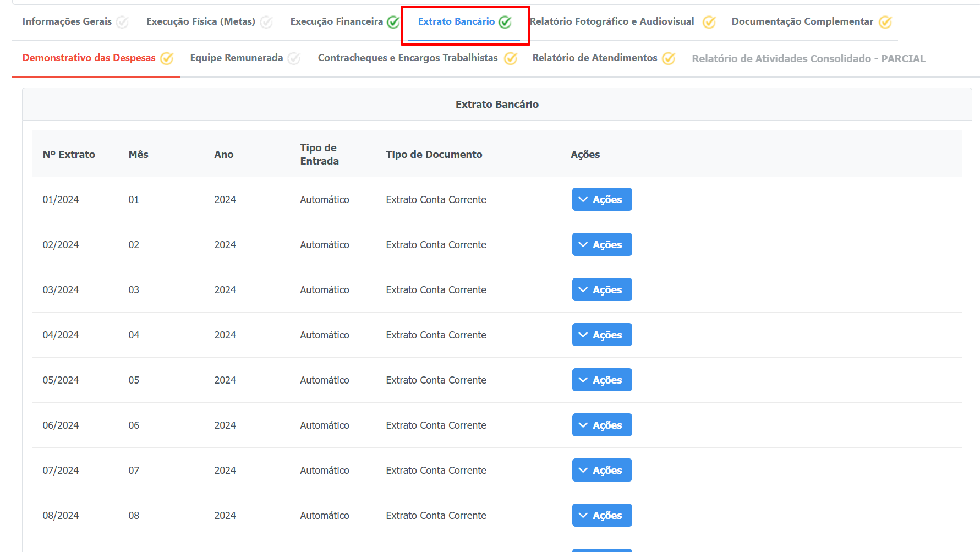Click grey check icon beside Equipe Remunerada
980x552 pixels.
(x=294, y=58)
